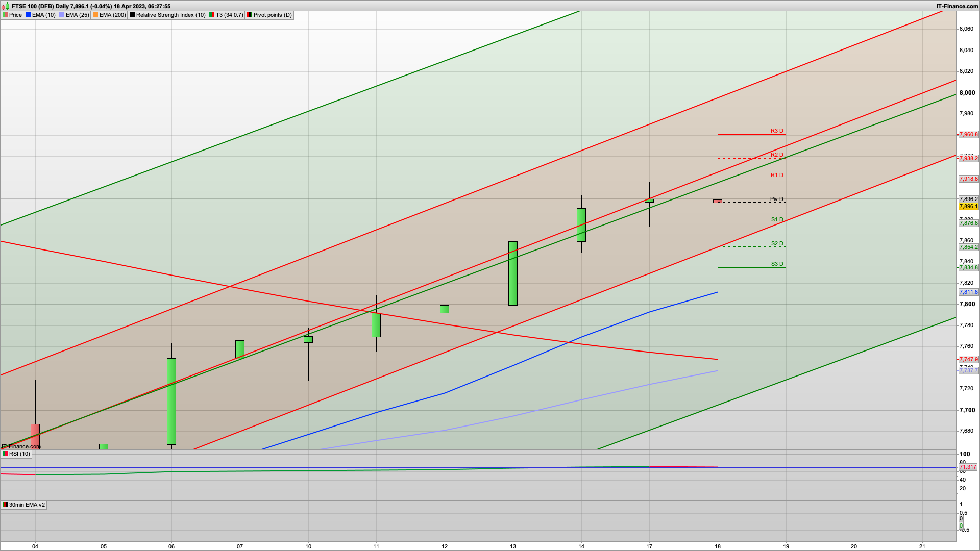Screen dimensions: 980x551
Task: Click the S3 D pivot support line label
Action: tap(777, 264)
